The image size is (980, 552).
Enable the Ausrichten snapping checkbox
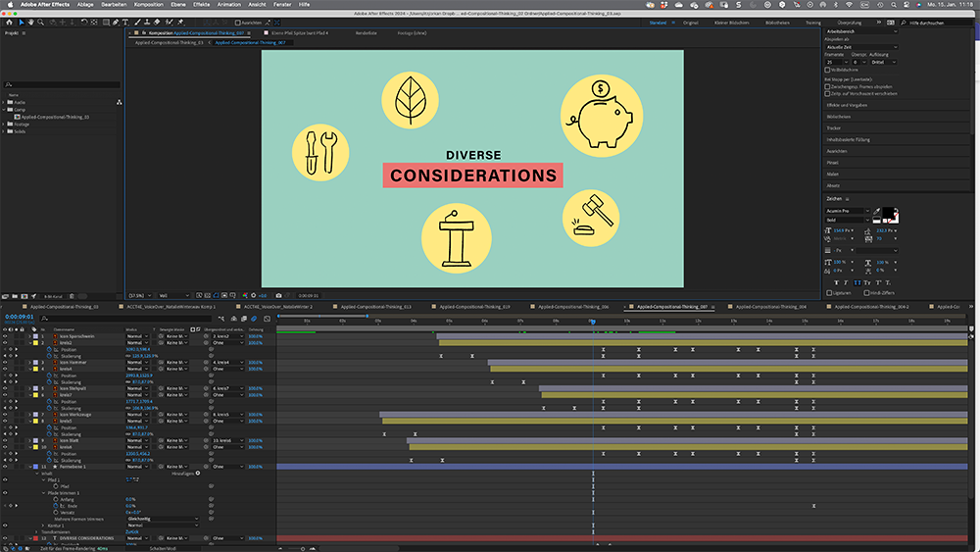click(237, 23)
